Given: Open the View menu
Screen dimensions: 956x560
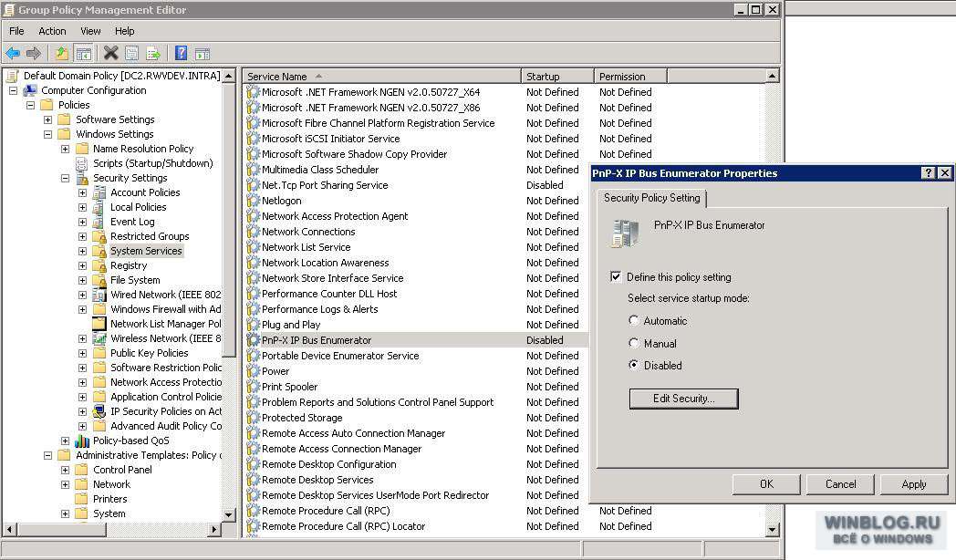Looking at the screenshot, I should 90,31.
